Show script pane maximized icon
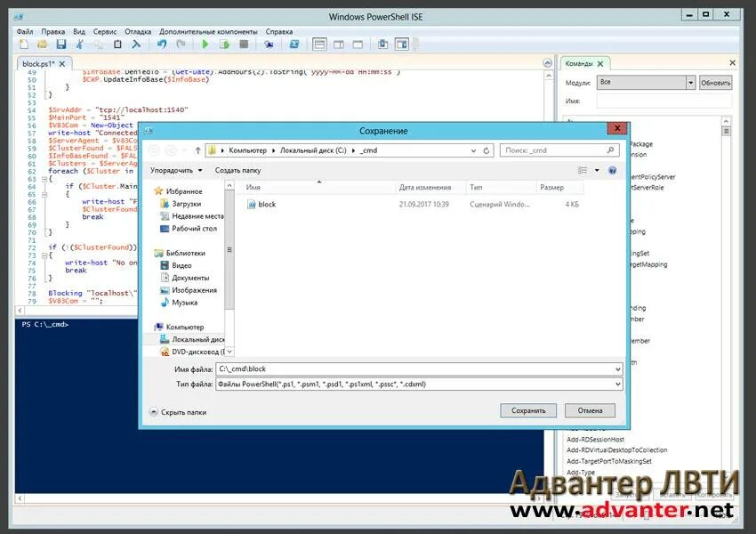 pyautogui.click(x=358, y=44)
